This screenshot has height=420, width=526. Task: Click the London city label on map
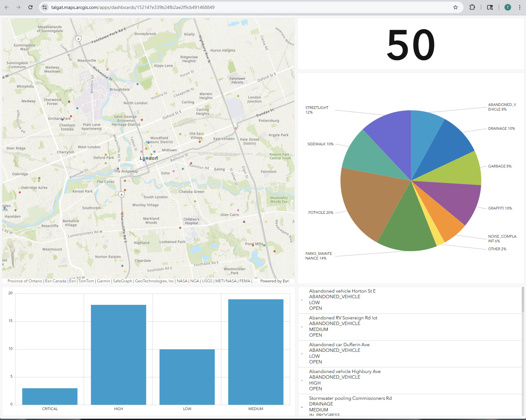pos(149,158)
